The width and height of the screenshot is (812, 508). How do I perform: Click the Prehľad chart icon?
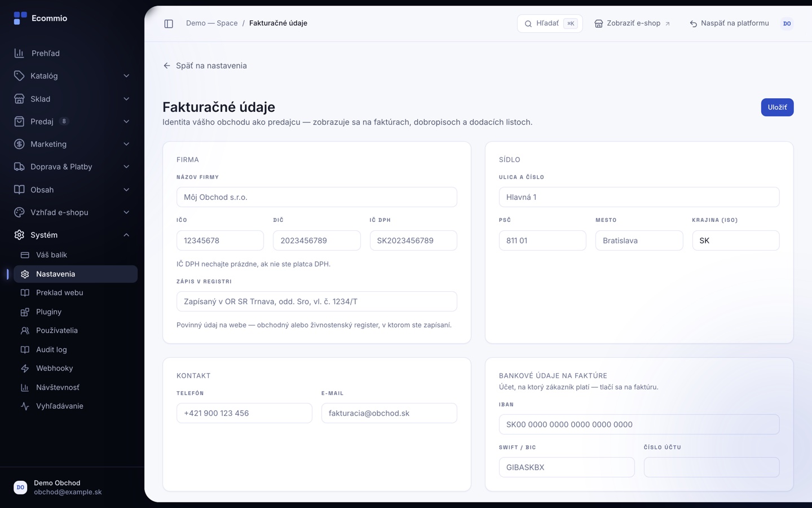[x=19, y=53]
